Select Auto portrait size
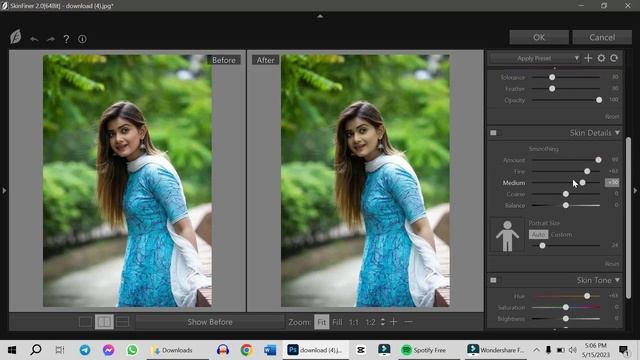 point(538,235)
